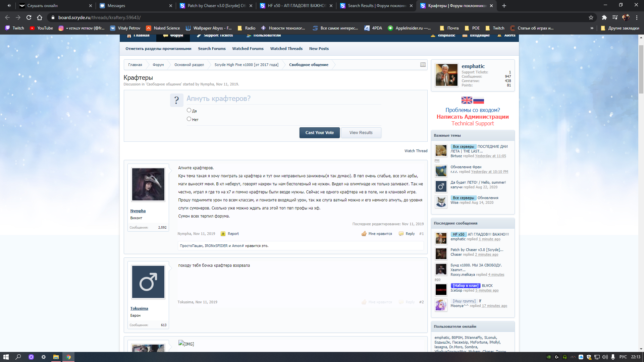Click the forum sitemap icon in breadcrumb bar

pos(423,65)
